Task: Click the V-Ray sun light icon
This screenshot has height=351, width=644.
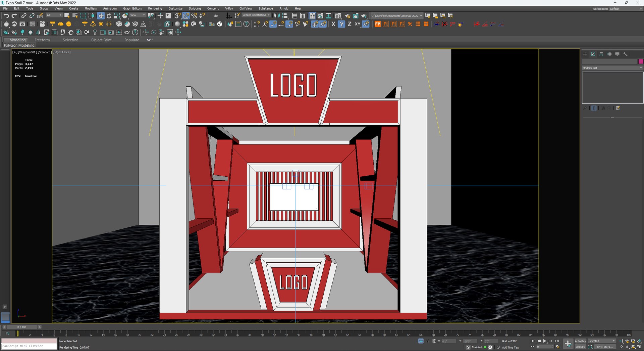Action: point(101,24)
